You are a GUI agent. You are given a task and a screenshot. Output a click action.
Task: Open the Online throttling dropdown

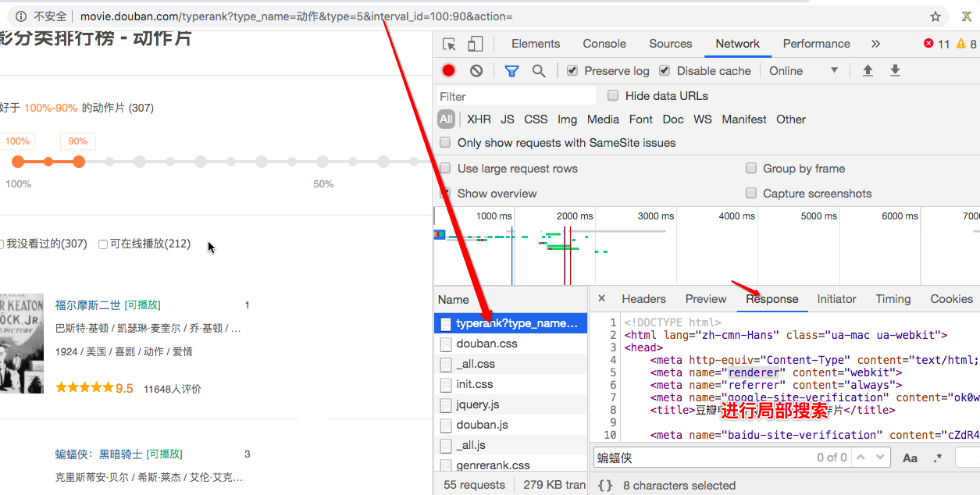804,70
